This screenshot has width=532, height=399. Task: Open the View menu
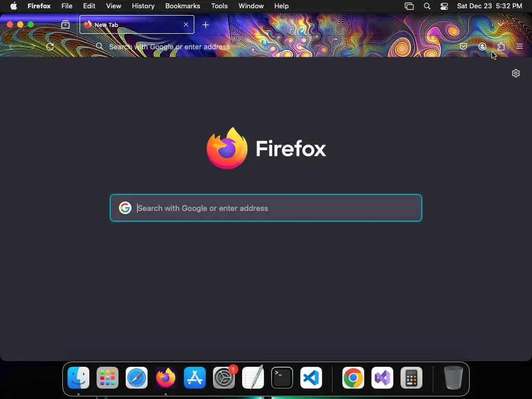(113, 6)
